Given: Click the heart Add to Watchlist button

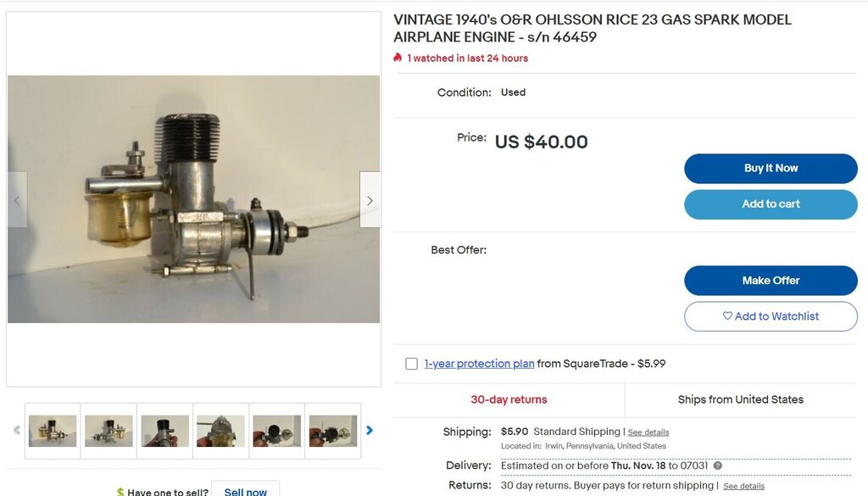Looking at the screenshot, I should (x=771, y=316).
